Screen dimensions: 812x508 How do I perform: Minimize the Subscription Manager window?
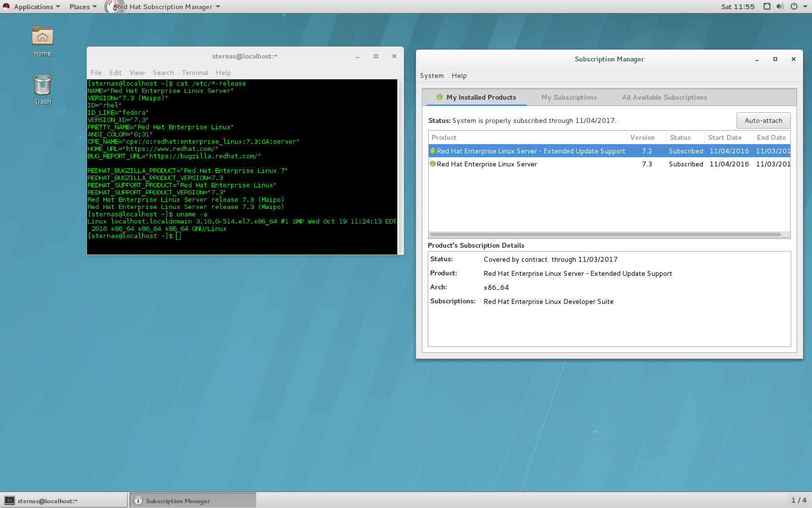tap(757, 60)
